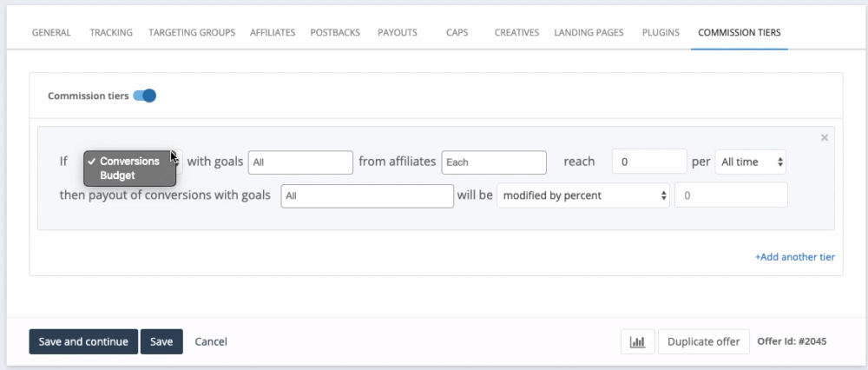Image resolution: width=868 pixels, height=370 pixels.
Task: Focus the reach value input field
Action: coord(649,162)
